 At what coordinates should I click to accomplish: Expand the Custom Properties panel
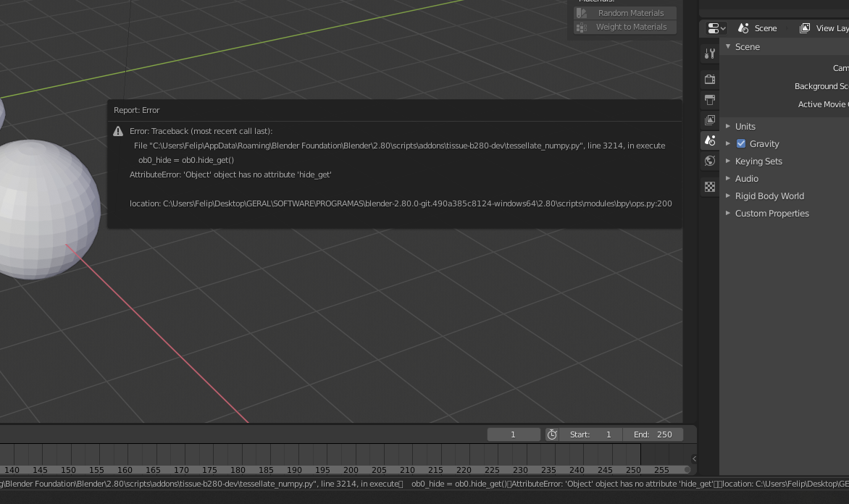click(728, 213)
